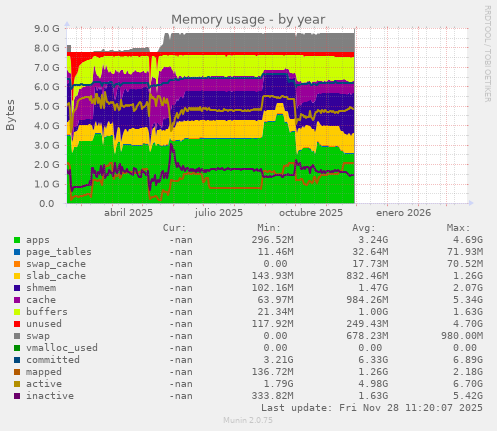Click the '0.0' y-axis label
Viewport: 497px width, 431px height.
[47, 204]
